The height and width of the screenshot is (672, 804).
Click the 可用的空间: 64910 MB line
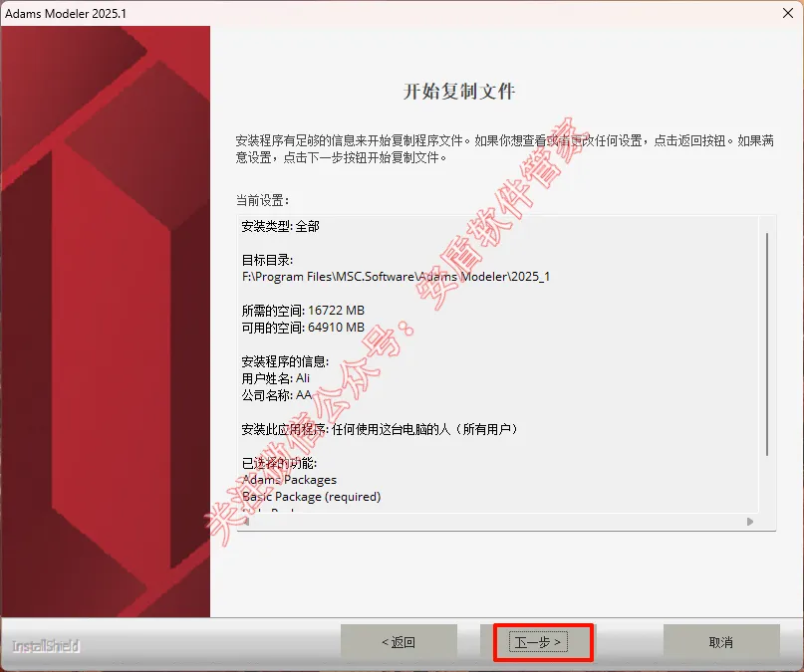pyautogui.click(x=303, y=328)
